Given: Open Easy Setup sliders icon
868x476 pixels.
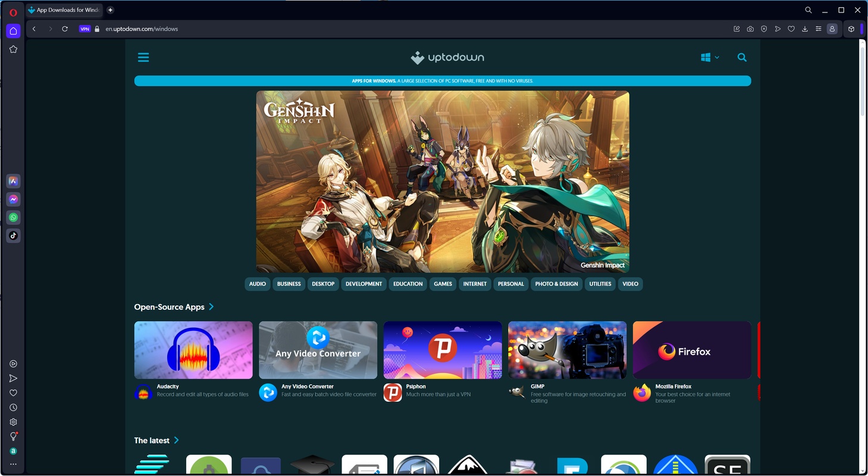Looking at the screenshot, I should pos(819,29).
